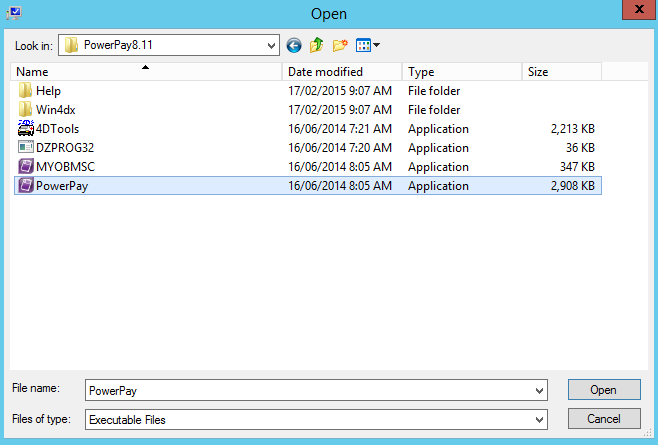Expand the Look in dropdown
Screen dimensions: 658x445
tap(272, 45)
